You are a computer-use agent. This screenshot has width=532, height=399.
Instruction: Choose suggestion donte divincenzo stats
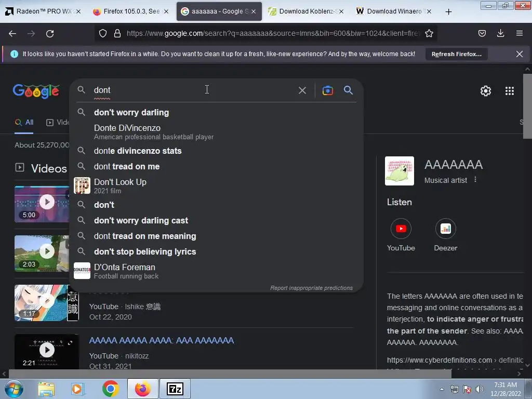[217, 151]
